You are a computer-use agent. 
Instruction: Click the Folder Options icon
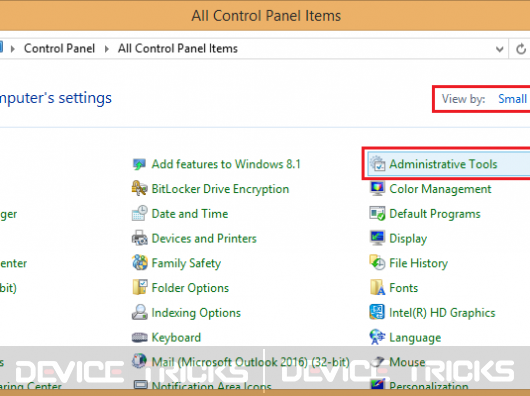point(140,287)
